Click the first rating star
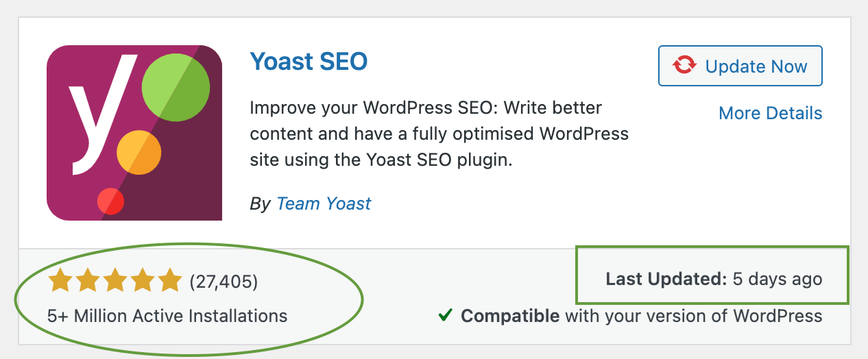This screenshot has height=359, width=868. pyautogui.click(x=60, y=280)
